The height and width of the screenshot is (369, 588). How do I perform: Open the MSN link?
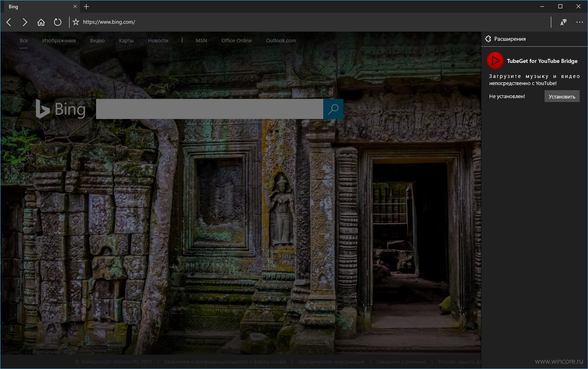click(x=201, y=40)
